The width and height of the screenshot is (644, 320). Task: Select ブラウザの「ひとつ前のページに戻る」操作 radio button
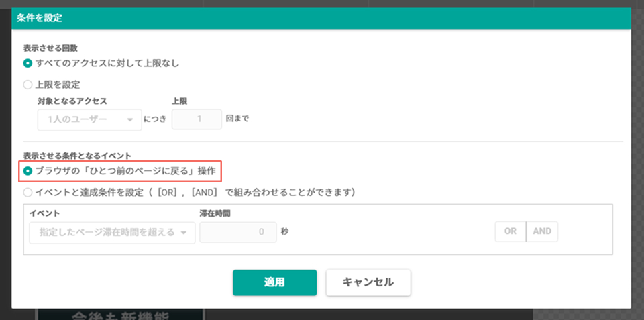tap(28, 171)
